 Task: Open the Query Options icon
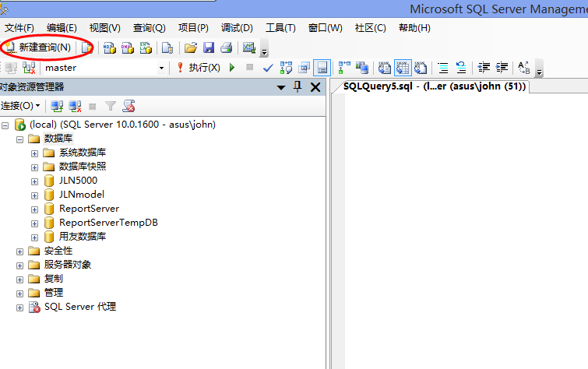point(305,68)
